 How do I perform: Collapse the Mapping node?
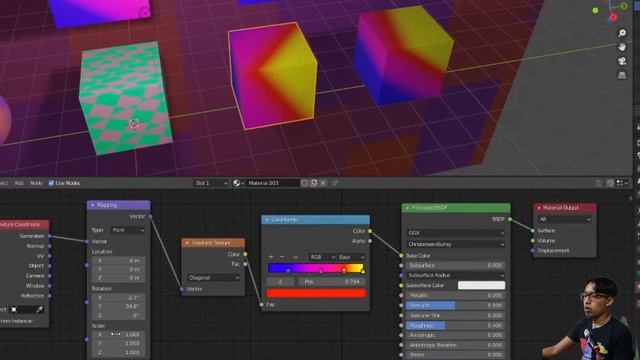click(92, 205)
